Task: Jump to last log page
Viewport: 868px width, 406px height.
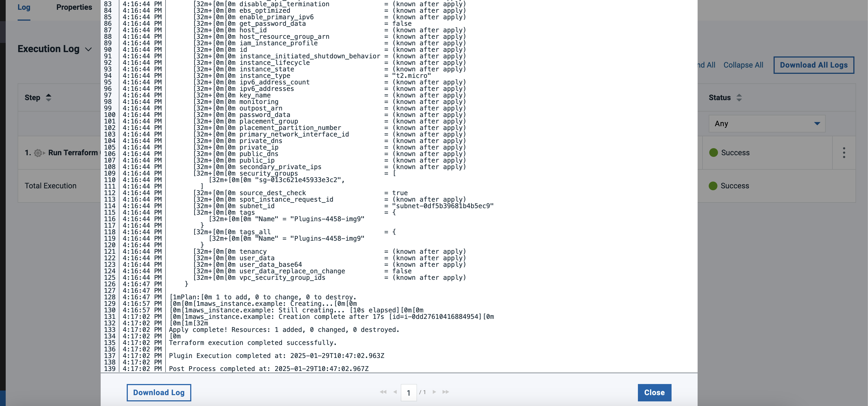Action: [x=446, y=392]
